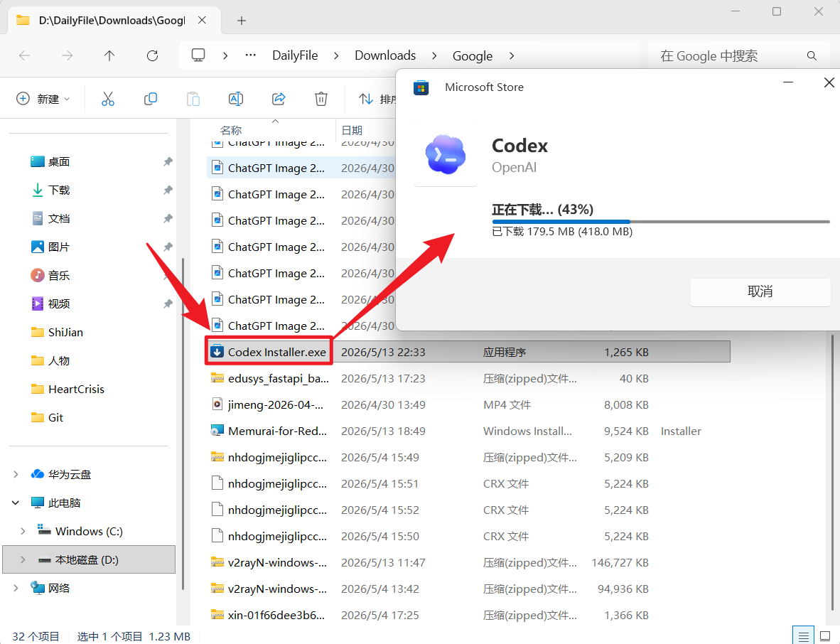Unpin 视频 via its pin icon

click(168, 304)
